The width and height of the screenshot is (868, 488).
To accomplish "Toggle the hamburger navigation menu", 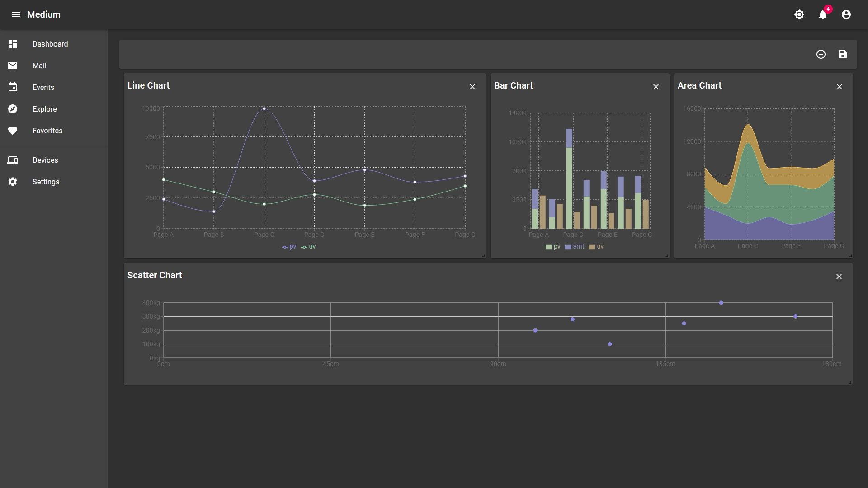I will (x=16, y=14).
